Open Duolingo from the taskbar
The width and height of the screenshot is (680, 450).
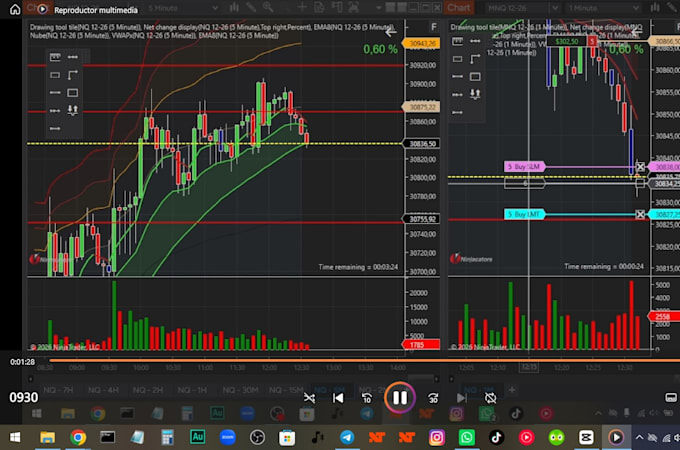click(556, 437)
